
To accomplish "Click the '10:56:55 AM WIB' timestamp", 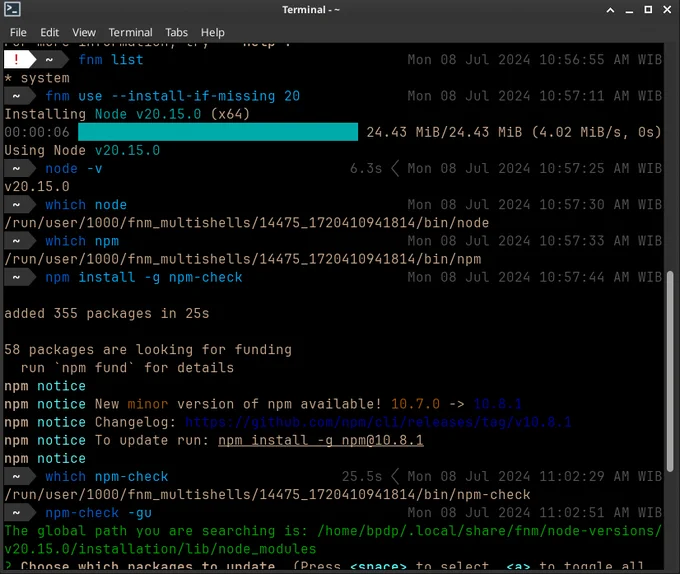I will [x=601, y=59].
